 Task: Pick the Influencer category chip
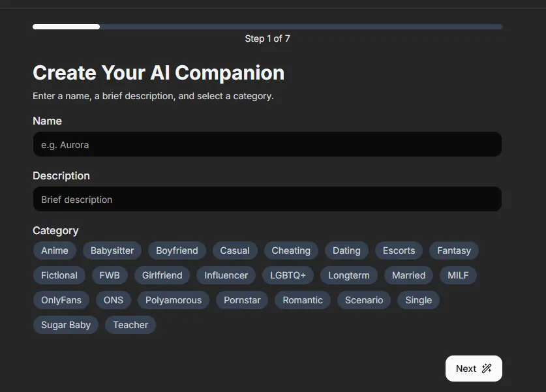point(226,275)
